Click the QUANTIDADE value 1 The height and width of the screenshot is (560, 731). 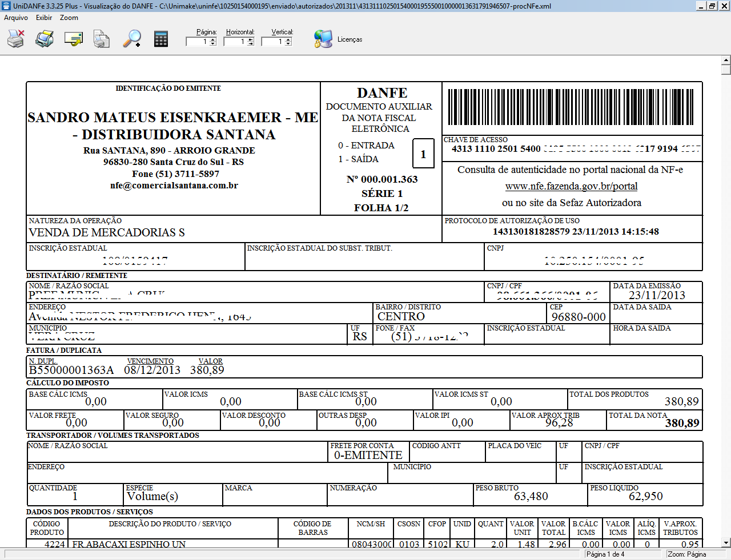point(75,497)
